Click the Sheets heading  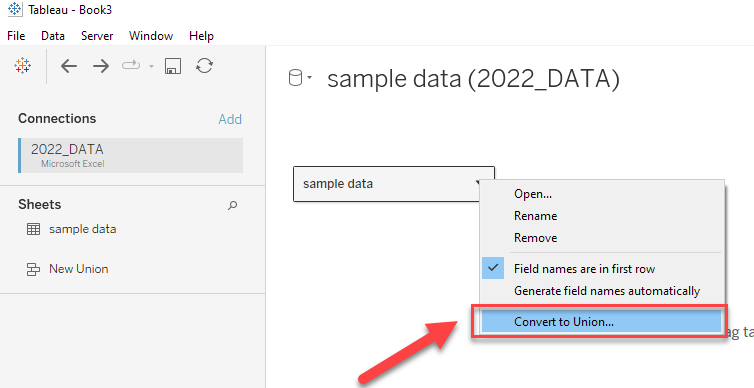pyautogui.click(x=39, y=204)
